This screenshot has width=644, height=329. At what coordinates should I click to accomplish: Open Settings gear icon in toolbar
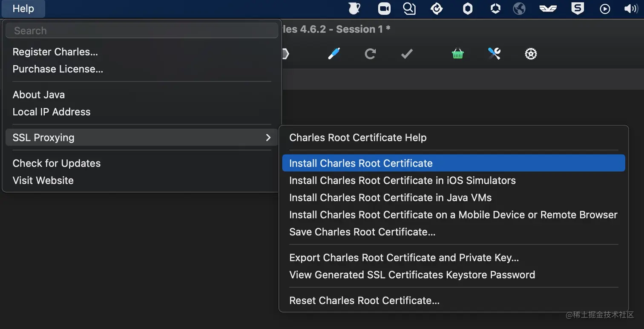531,54
